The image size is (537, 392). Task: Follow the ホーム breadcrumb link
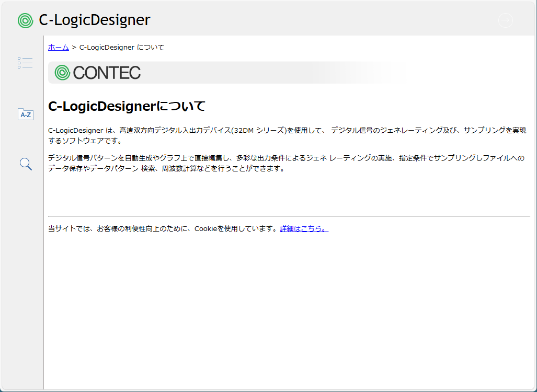pyautogui.click(x=59, y=47)
